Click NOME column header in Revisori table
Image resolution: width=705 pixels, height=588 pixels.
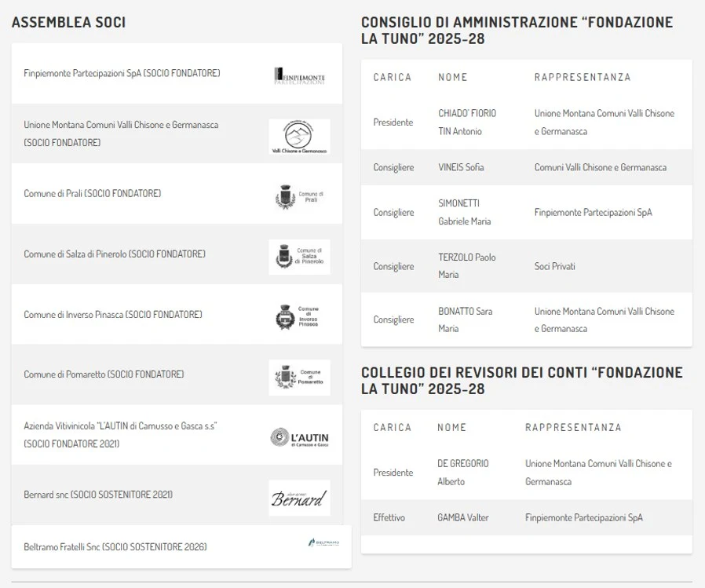[452, 428]
